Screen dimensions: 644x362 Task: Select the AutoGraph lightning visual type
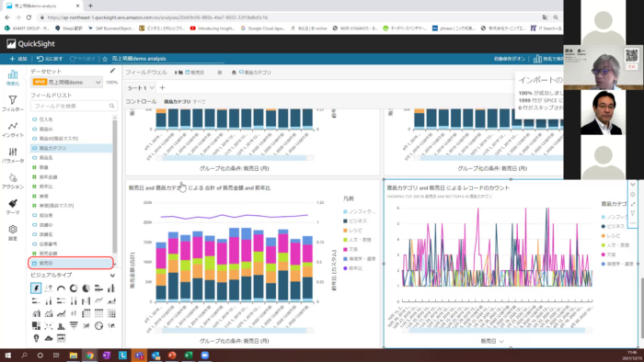point(36,288)
